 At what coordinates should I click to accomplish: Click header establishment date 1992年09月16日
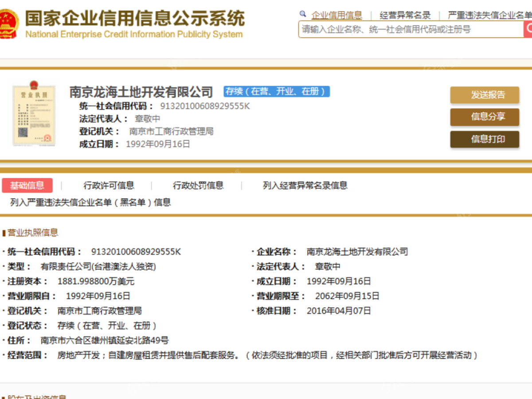pyautogui.click(x=158, y=144)
